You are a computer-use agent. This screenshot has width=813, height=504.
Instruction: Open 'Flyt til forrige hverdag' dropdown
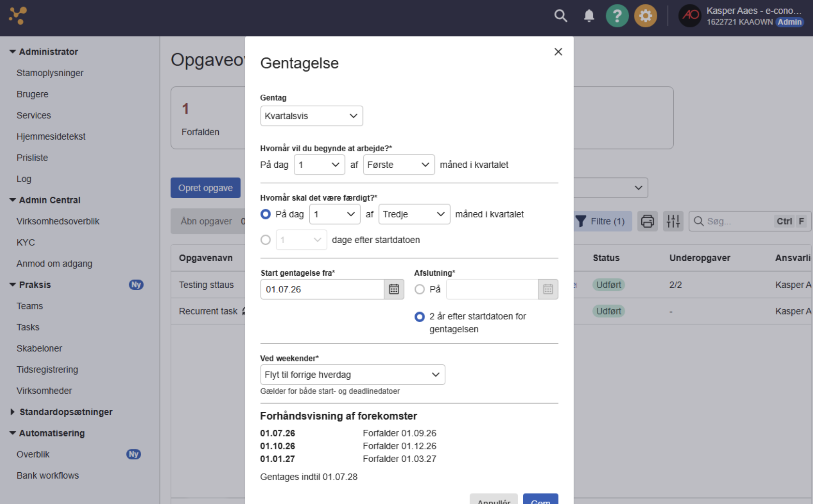352,375
